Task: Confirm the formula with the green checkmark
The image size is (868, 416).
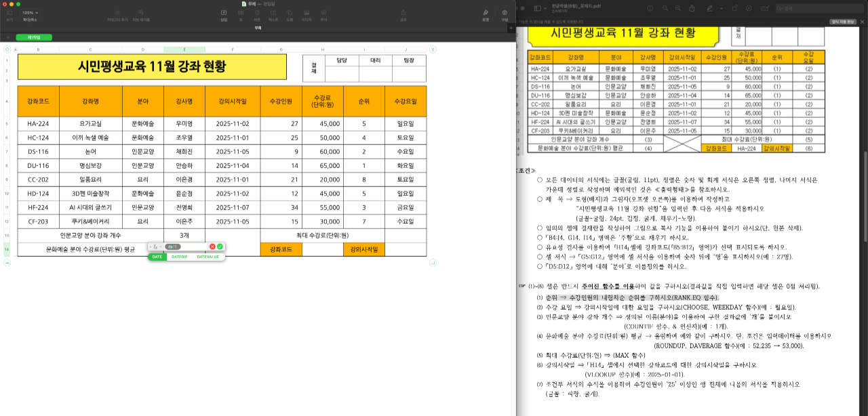Action: [x=220, y=247]
